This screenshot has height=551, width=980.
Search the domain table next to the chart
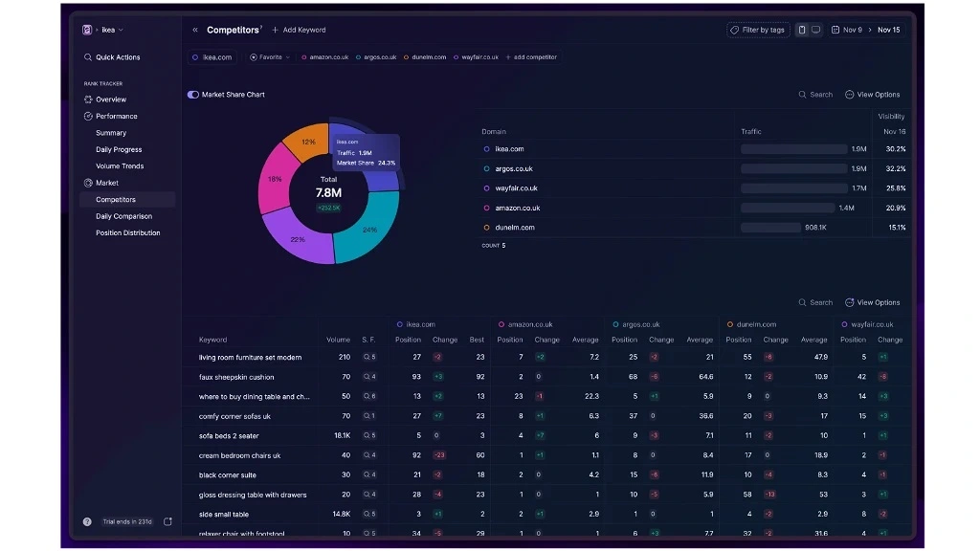815,95
